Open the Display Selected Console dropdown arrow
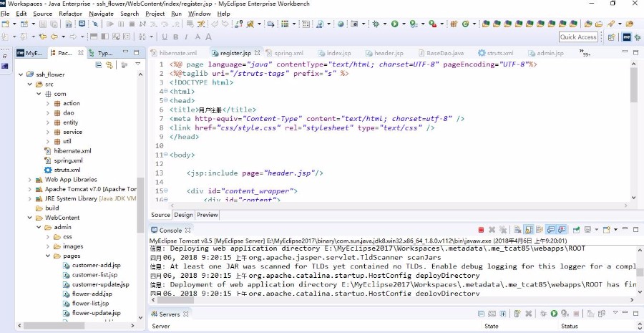This screenshot has width=644, height=333. [596, 230]
